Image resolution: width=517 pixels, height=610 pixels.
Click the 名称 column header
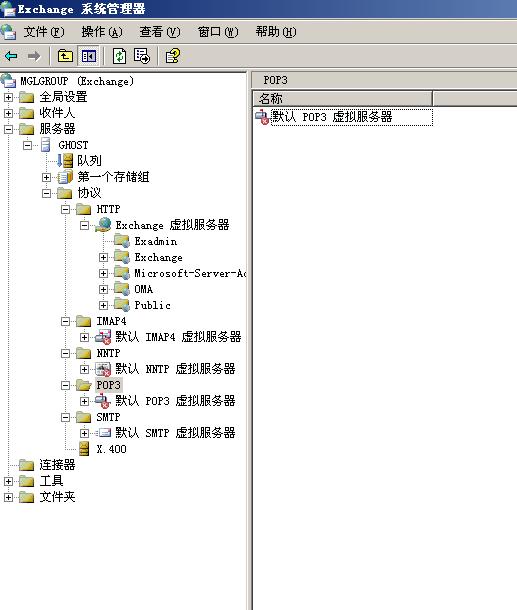click(x=343, y=98)
